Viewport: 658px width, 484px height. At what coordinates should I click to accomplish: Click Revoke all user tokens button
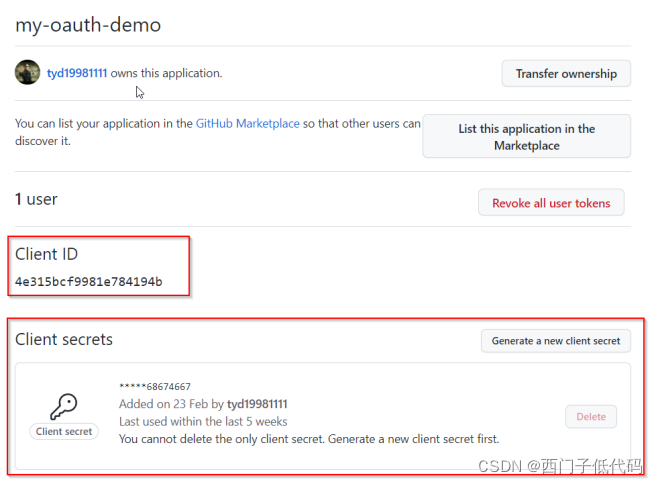[551, 203]
